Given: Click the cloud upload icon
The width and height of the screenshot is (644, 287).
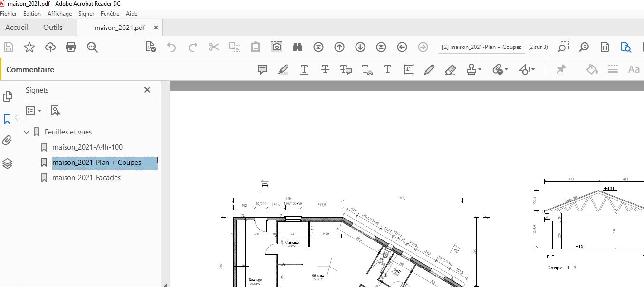Looking at the screenshot, I should point(50,47).
